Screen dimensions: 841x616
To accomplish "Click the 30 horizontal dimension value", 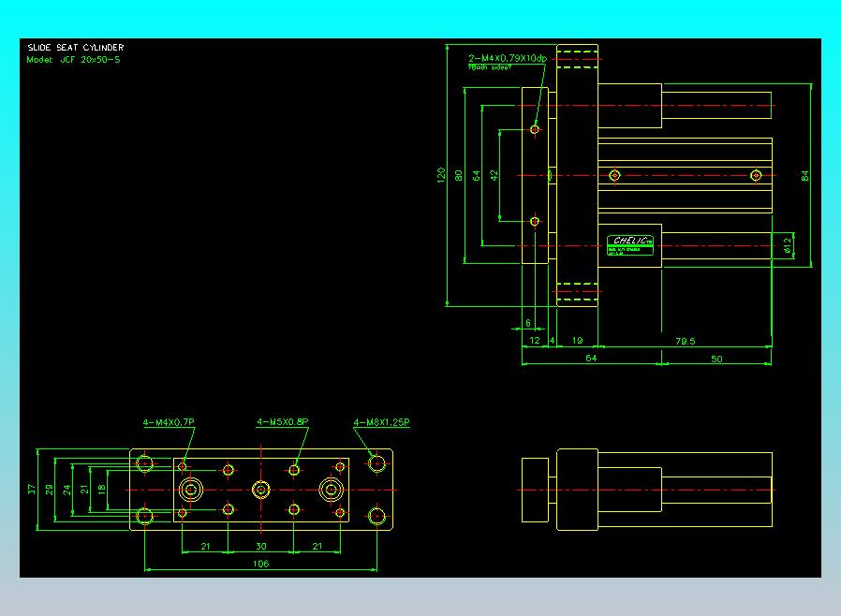I will (261, 546).
